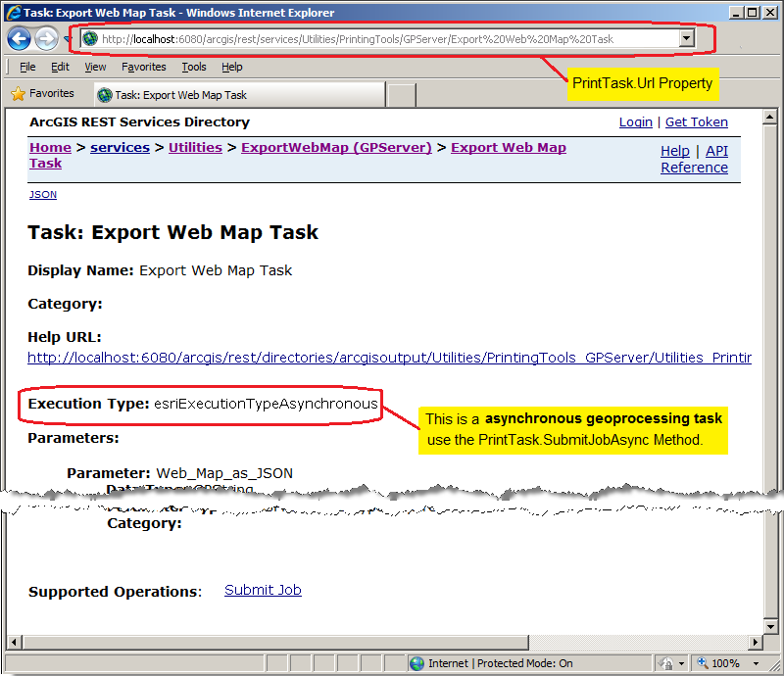Viewport: 784px width, 676px height.
Task: Click the Submit Job link
Action: 262,590
